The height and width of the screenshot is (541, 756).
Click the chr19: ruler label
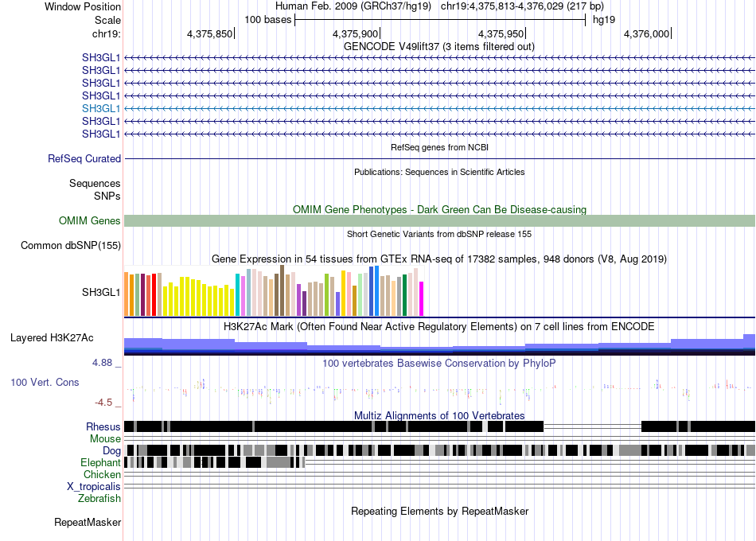pyautogui.click(x=106, y=33)
